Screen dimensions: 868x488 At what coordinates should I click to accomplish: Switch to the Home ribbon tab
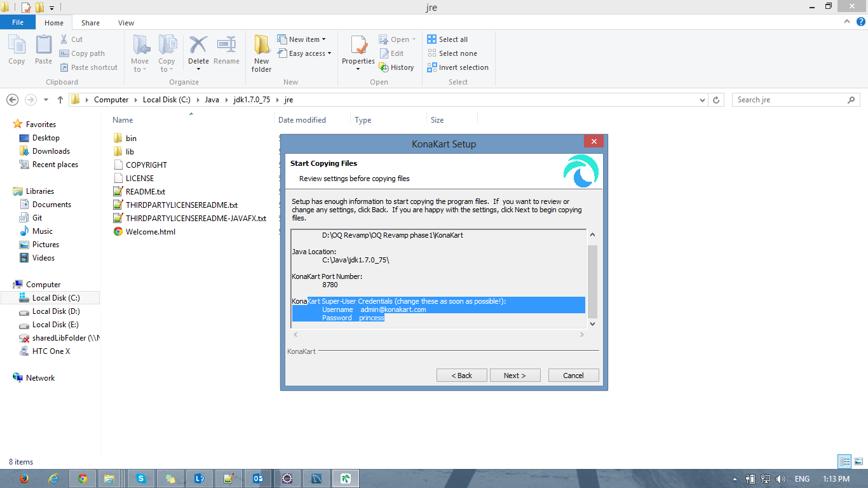[54, 23]
